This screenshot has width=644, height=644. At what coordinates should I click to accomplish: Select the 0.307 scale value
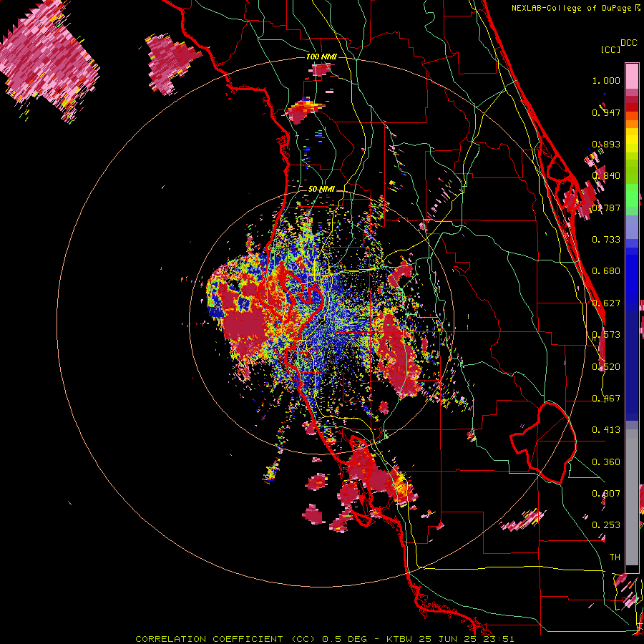click(x=606, y=494)
